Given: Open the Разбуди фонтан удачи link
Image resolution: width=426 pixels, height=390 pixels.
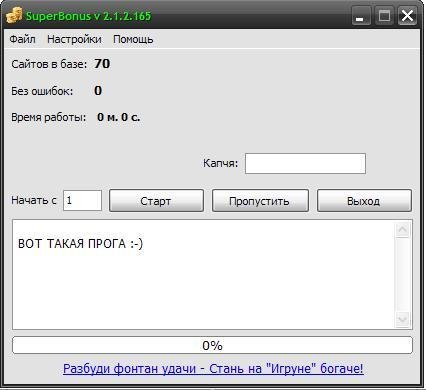Looking at the screenshot, I should 213,368.
